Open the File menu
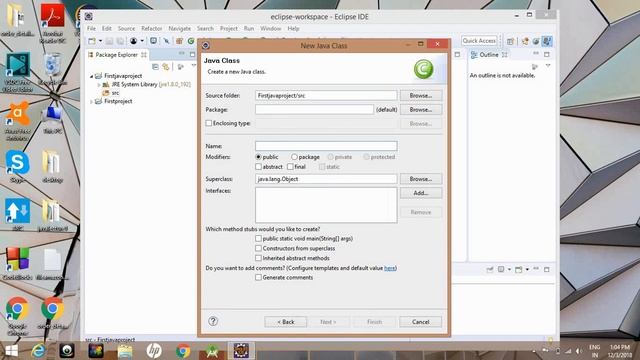This screenshot has width=640, height=360. pos(91,29)
